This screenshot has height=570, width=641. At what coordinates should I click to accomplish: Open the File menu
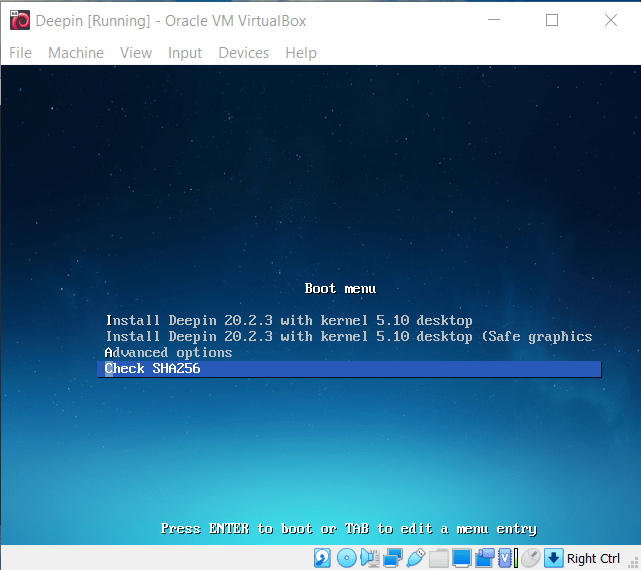(20, 53)
